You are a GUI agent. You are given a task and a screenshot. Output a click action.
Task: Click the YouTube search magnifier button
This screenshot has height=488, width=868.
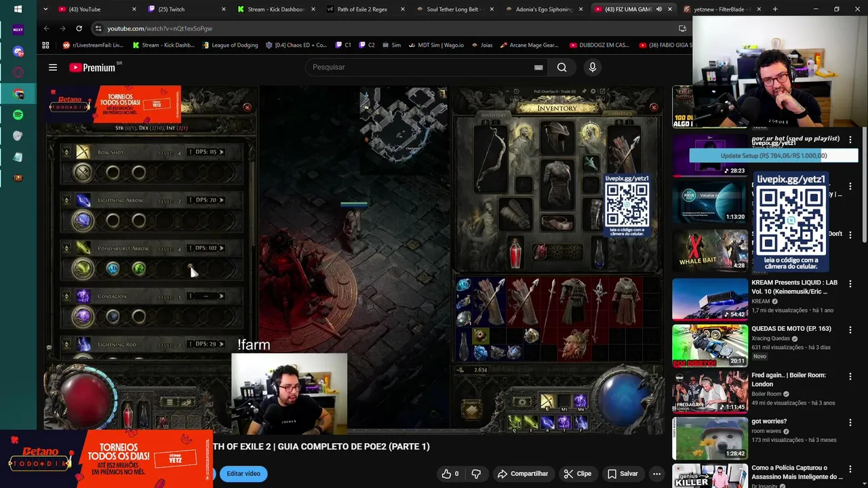[x=561, y=67]
